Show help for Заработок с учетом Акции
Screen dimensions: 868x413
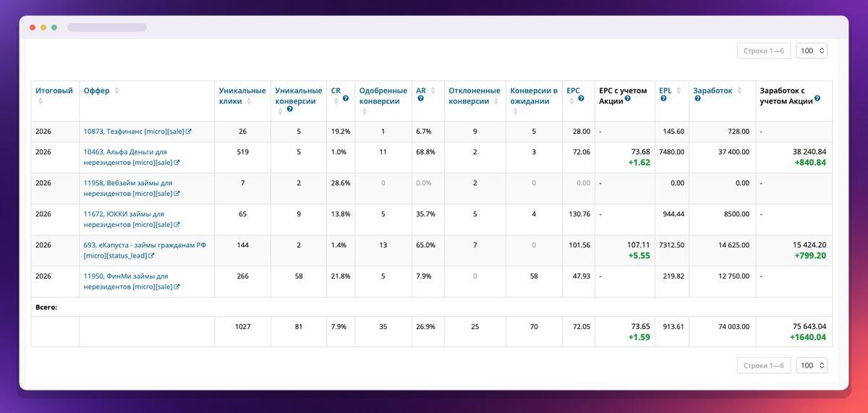point(817,98)
